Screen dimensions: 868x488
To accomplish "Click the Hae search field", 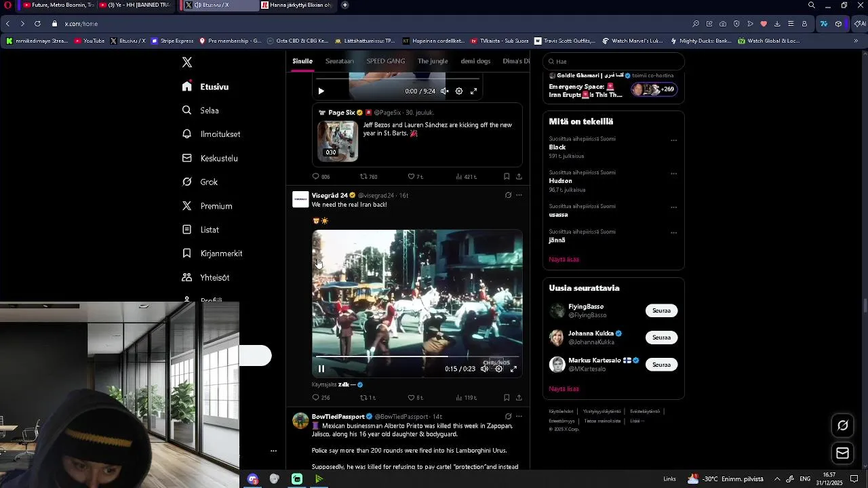I will click(x=614, y=61).
